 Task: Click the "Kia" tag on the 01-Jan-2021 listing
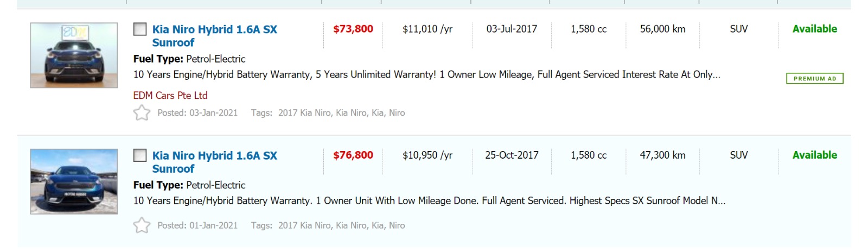(378, 225)
